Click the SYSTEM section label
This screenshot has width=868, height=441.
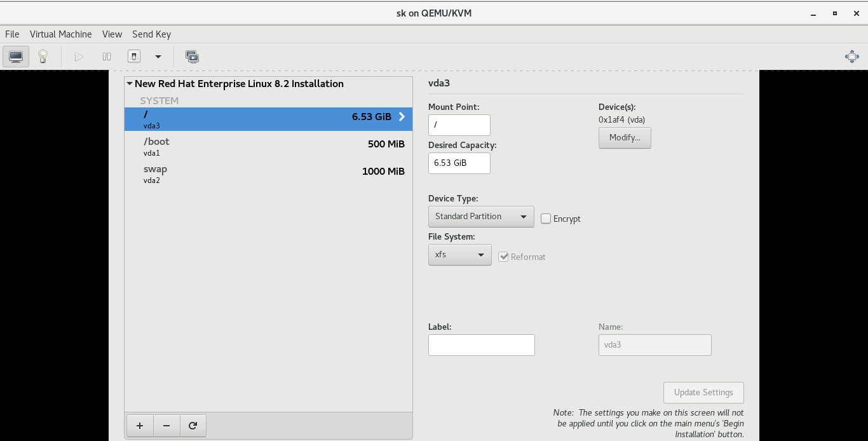coord(159,100)
